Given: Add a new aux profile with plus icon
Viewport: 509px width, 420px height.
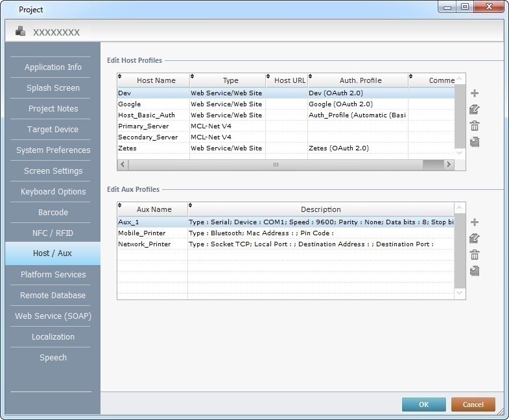Looking at the screenshot, I should [x=475, y=222].
